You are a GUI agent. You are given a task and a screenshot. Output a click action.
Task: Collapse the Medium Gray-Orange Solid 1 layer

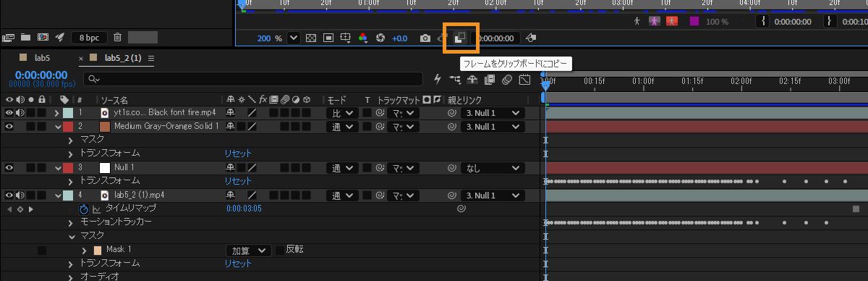pyautogui.click(x=59, y=127)
